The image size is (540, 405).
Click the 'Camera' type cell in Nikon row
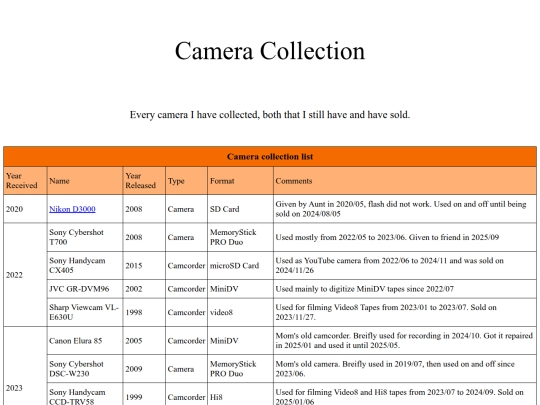[x=186, y=209]
